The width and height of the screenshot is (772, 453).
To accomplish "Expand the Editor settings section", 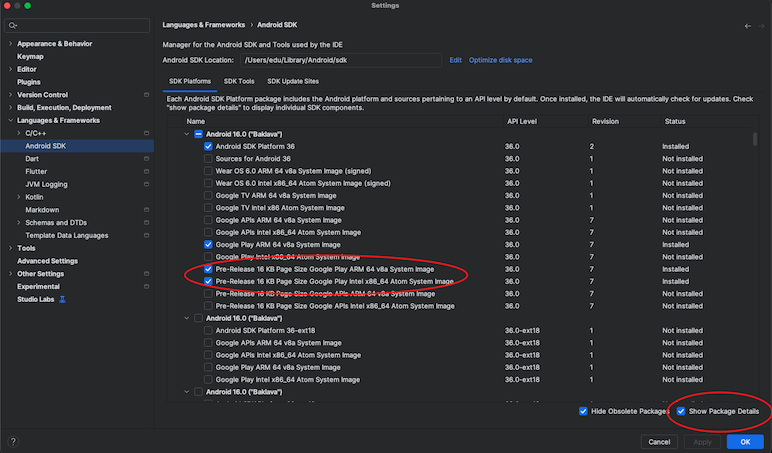I will tap(10, 69).
